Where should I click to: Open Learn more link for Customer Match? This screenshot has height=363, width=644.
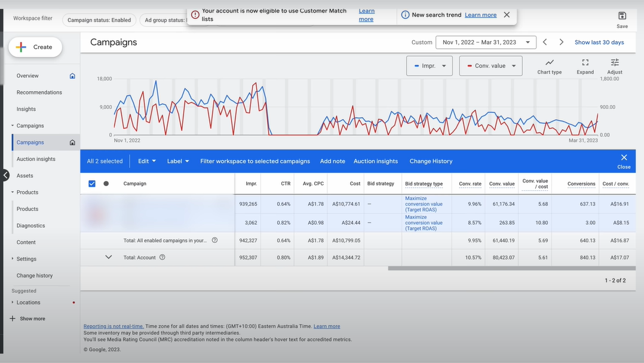tap(366, 15)
